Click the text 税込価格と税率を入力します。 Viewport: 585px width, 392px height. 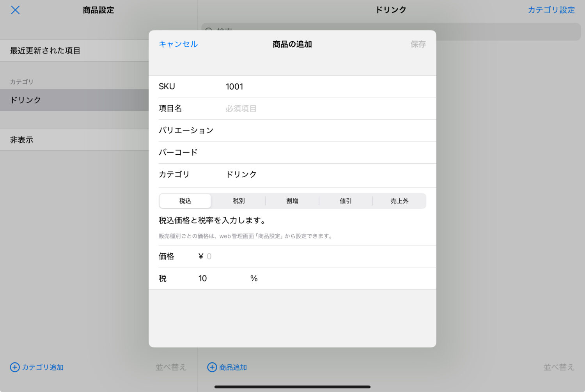[x=213, y=220]
